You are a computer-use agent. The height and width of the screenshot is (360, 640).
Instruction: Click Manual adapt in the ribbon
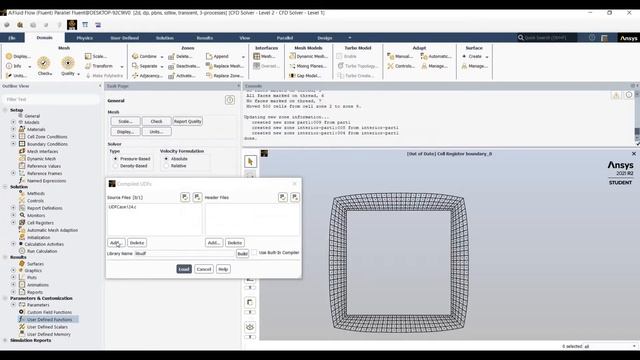[400, 56]
